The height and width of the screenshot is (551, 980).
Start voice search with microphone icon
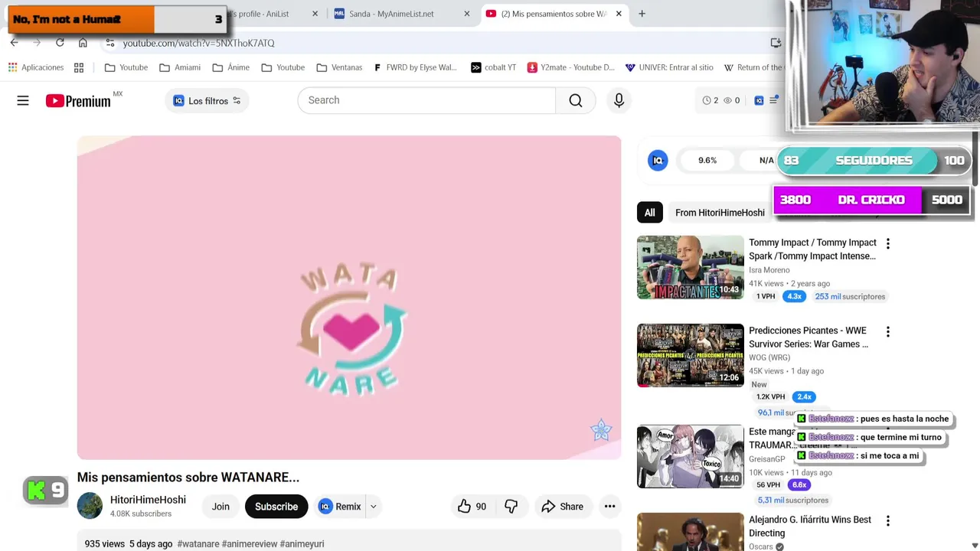point(619,100)
